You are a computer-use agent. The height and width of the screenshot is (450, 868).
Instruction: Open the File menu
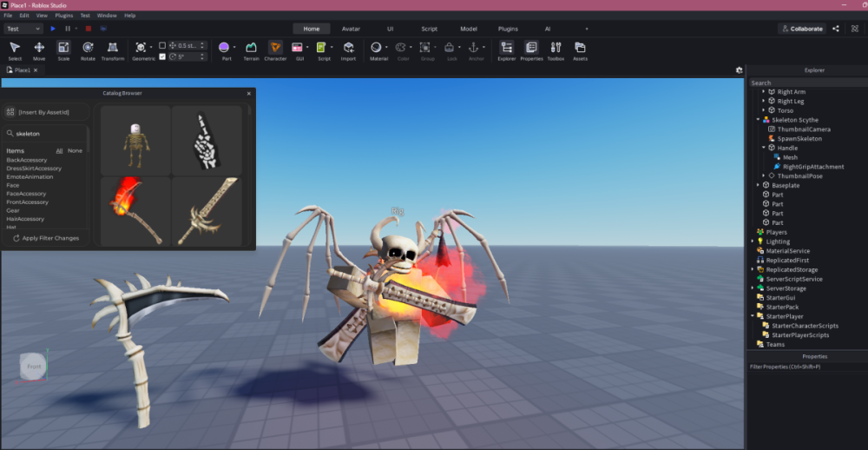click(x=8, y=16)
